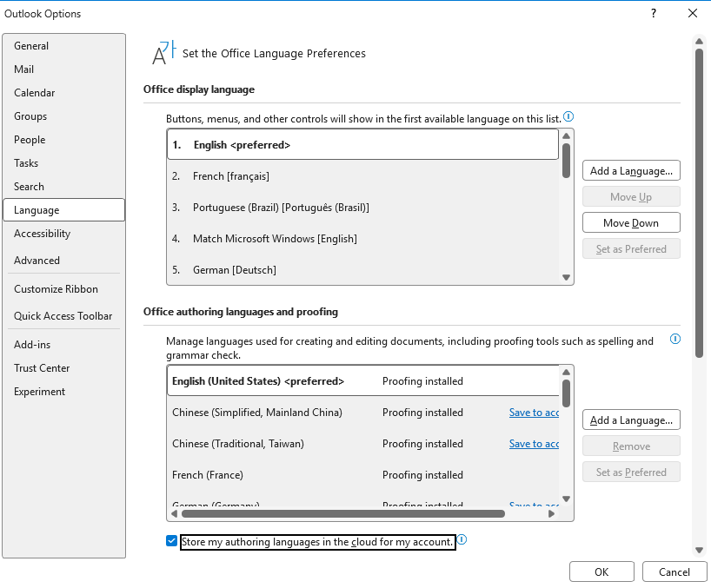Screen dimensions: 711x588
Task: Open Trust Center category
Action: (x=64, y=368)
